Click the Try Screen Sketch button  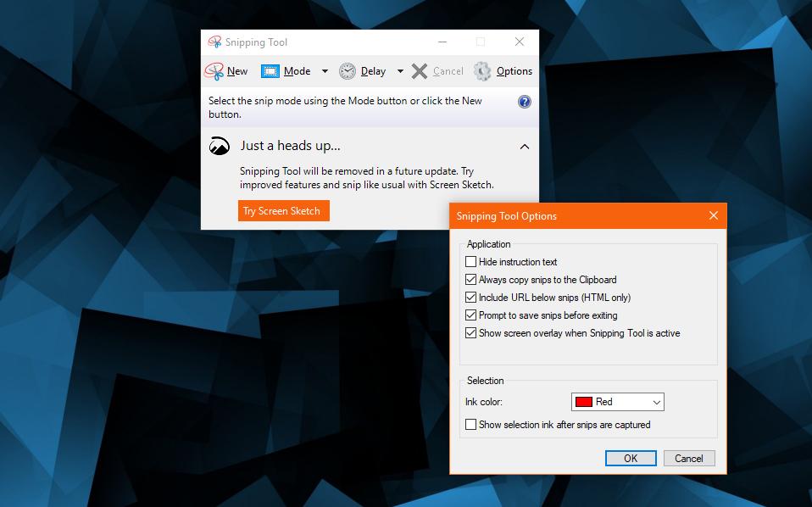(284, 211)
